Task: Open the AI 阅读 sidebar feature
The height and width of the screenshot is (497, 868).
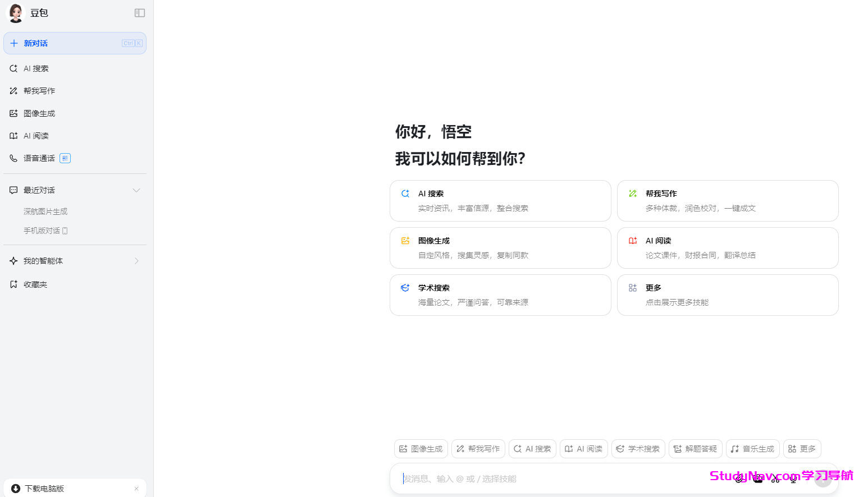Action: (36, 135)
